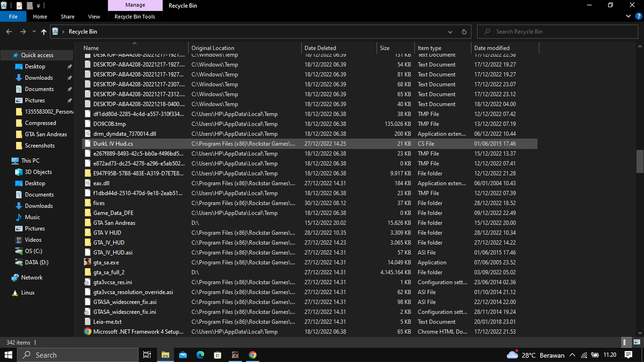Open the recent locations dropdown arrow

[34, 32]
